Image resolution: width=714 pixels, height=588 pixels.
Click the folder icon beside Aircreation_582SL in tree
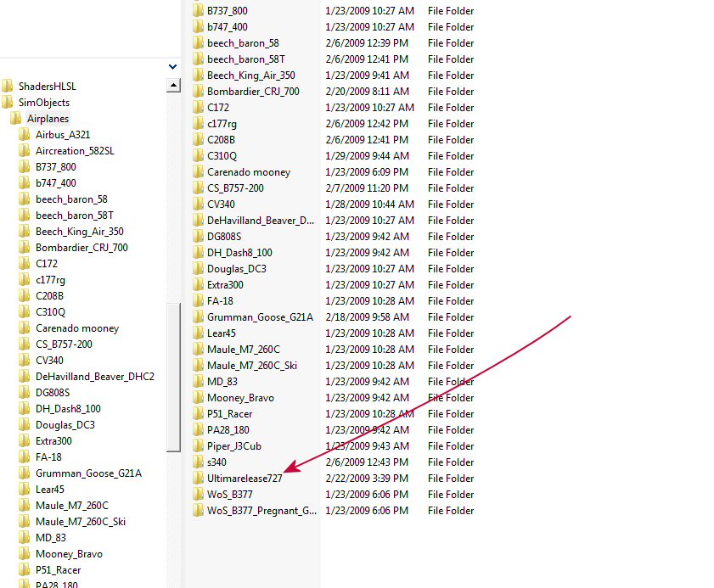[25, 150]
